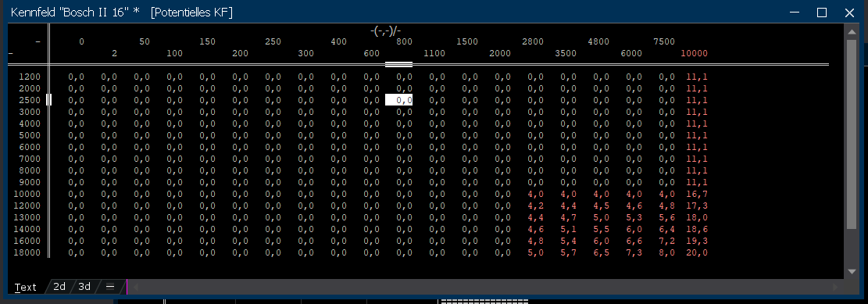The image size is (868, 304).
Task: Click the vertical scrollbar up arrow
Action: 852,32
